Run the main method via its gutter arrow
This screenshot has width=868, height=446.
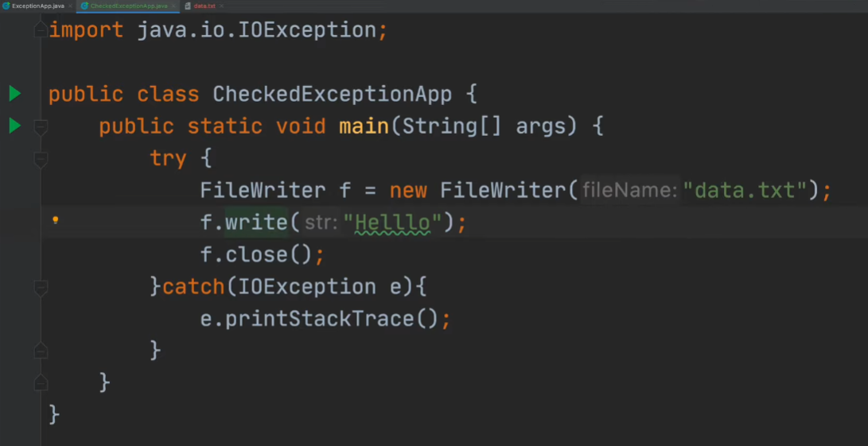point(15,126)
